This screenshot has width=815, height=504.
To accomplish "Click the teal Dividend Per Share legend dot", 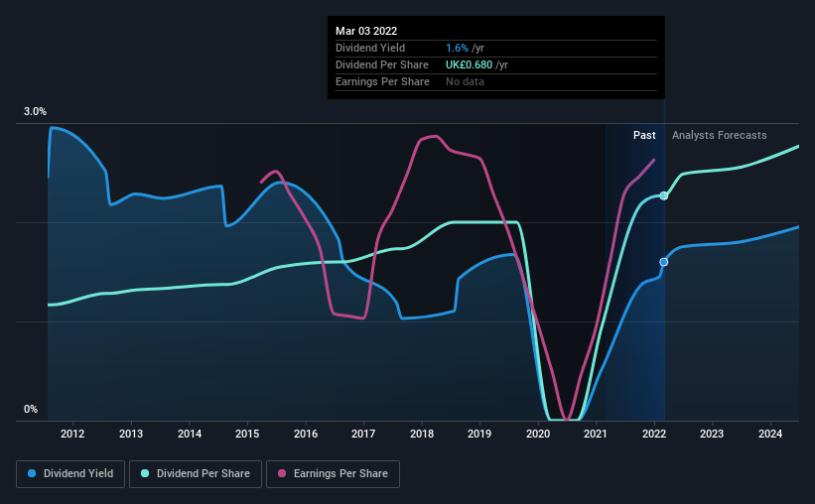I will (145, 473).
